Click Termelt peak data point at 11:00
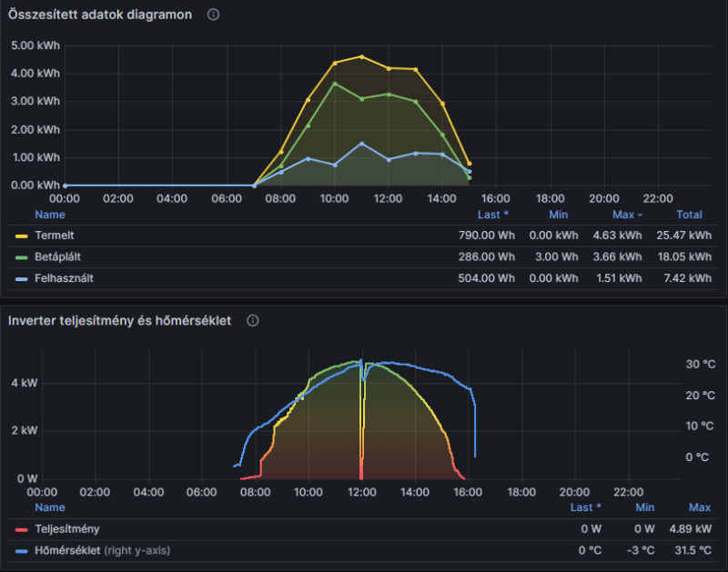Screen dimensions: 728x572 point(362,56)
